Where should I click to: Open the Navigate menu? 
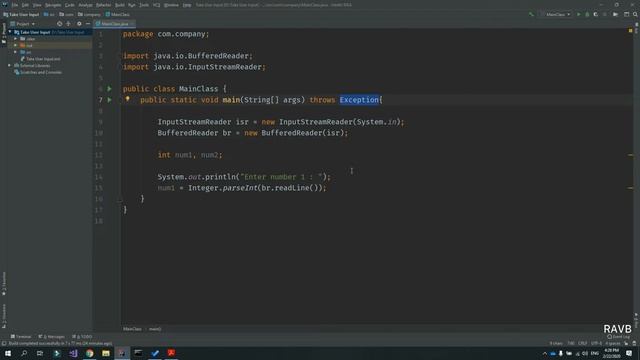[53, 5]
